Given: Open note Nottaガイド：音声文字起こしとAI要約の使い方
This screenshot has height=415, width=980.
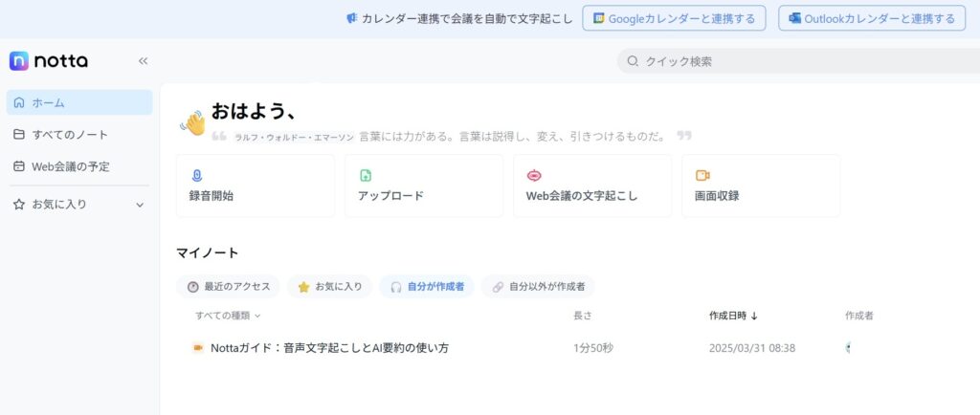Looking at the screenshot, I should click(x=329, y=348).
